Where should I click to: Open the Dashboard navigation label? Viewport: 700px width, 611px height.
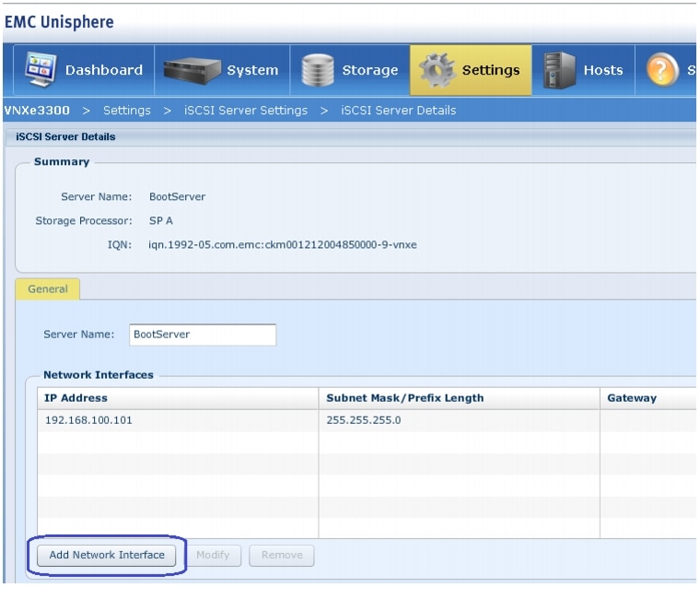point(104,70)
